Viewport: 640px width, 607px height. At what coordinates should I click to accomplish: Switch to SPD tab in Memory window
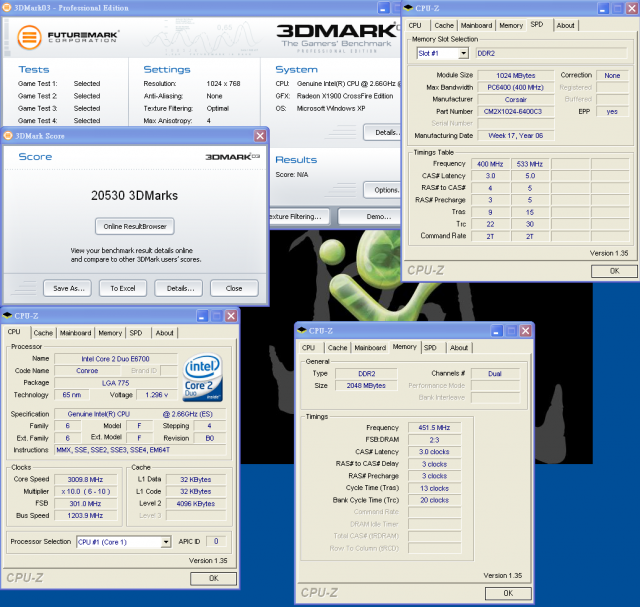coord(430,347)
